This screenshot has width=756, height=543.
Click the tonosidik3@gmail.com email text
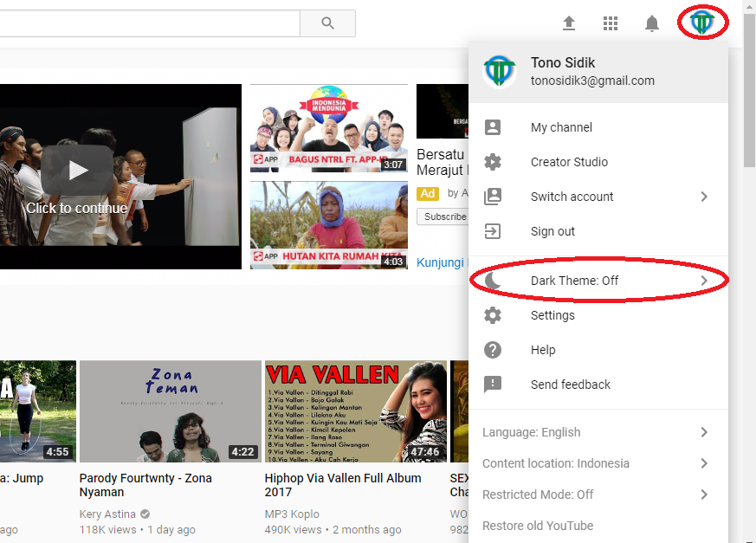[x=592, y=81]
